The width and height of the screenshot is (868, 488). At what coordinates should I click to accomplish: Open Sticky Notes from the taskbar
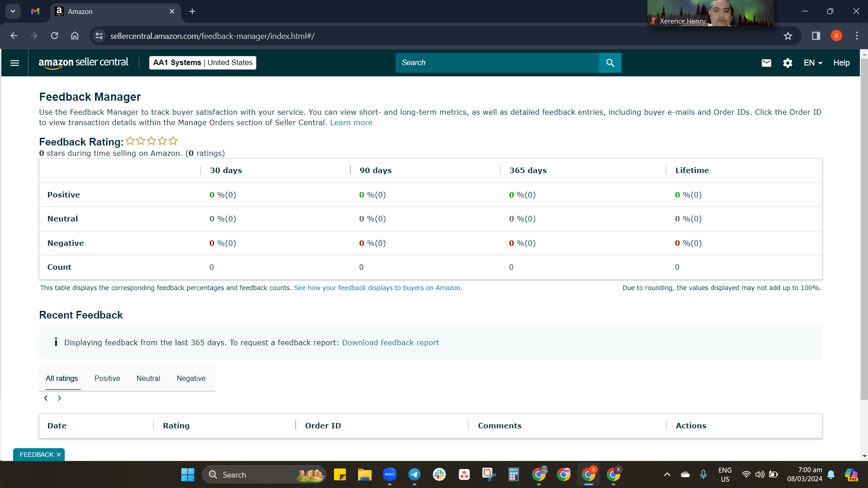[340, 475]
